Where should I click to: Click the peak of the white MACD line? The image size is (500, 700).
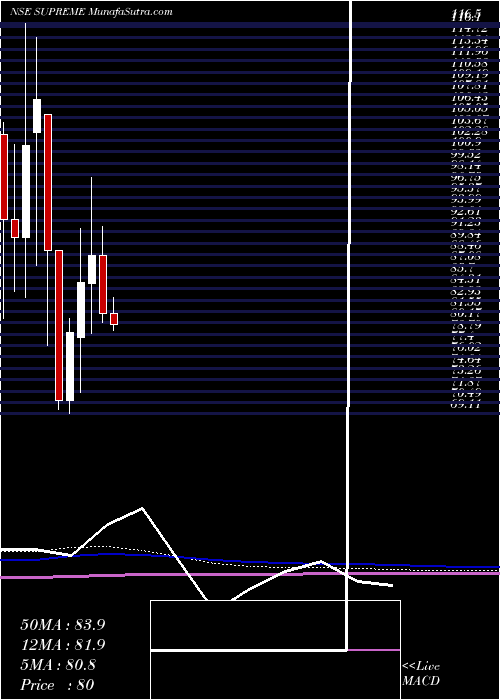[x=142, y=508]
